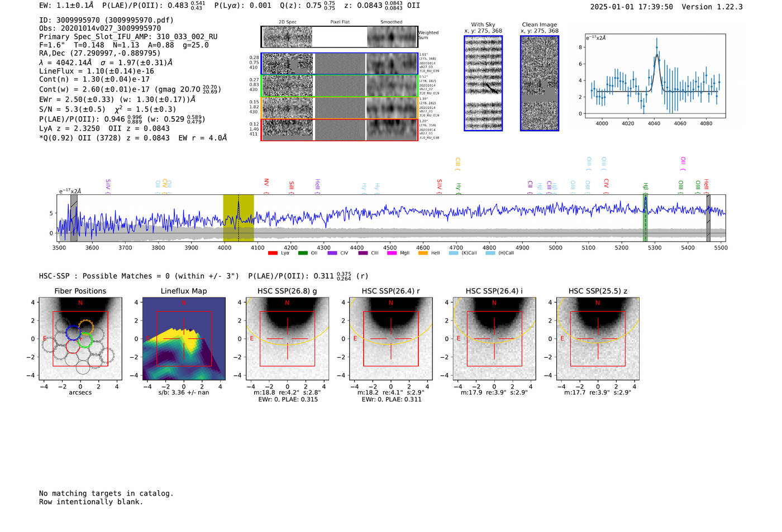Select the orange HeII legend swatch

[x=423, y=253]
